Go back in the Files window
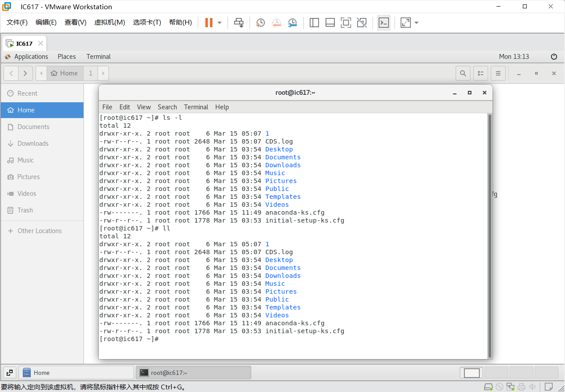This screenshot has height=392, width=565. (x=11, y=73)
